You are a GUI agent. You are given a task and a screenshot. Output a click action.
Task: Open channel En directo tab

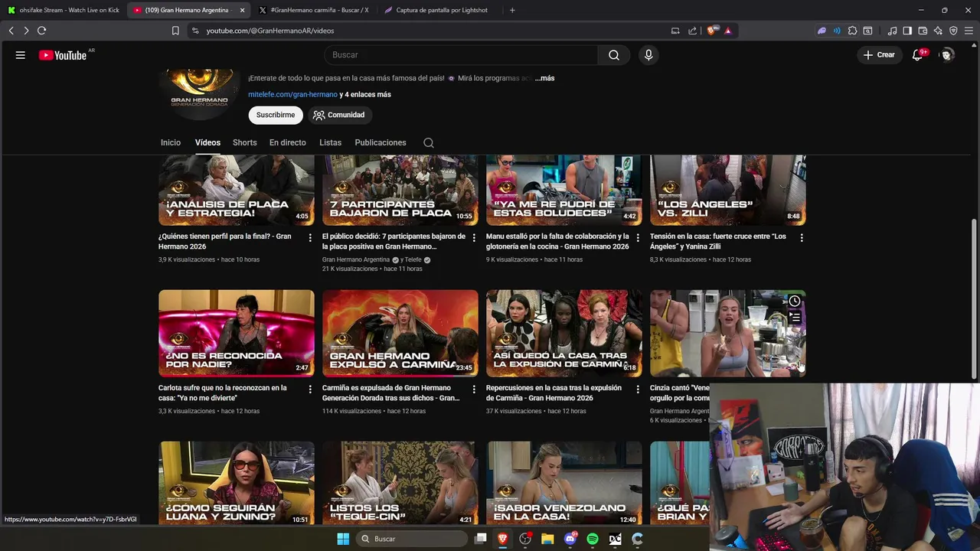(288, 143)
